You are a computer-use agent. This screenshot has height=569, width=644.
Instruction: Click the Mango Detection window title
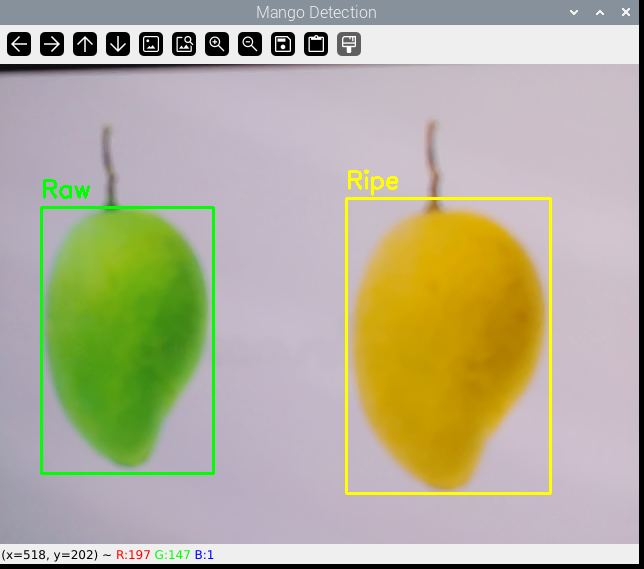tap(316, 12)
